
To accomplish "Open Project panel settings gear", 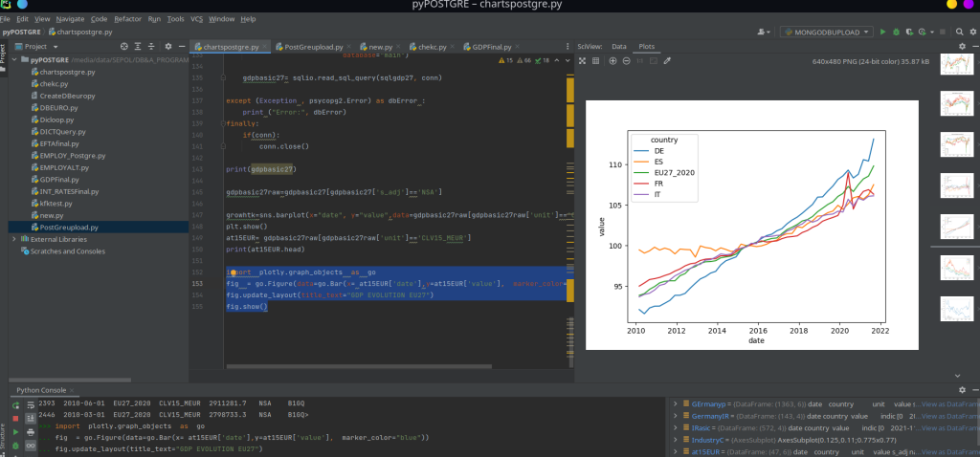I will (168, 46).
